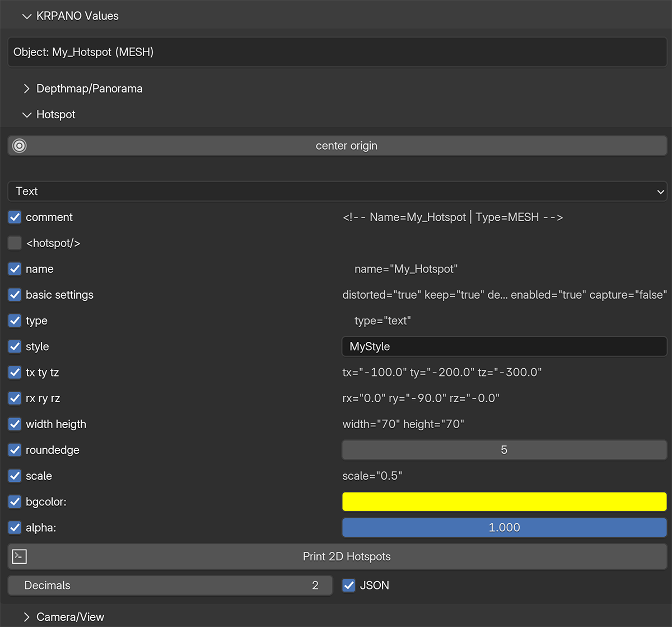Click the alpha slider showing 1.000
The width and height of the screenshot is (672, 627).
pyautogui.click(x=504, y=528)
